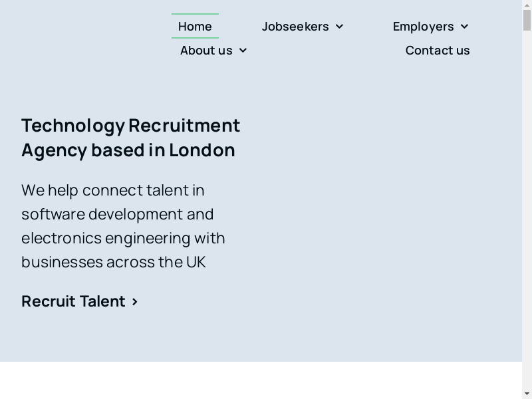
Task: Click the scrollbar up arrow
Action: point(527,5)
